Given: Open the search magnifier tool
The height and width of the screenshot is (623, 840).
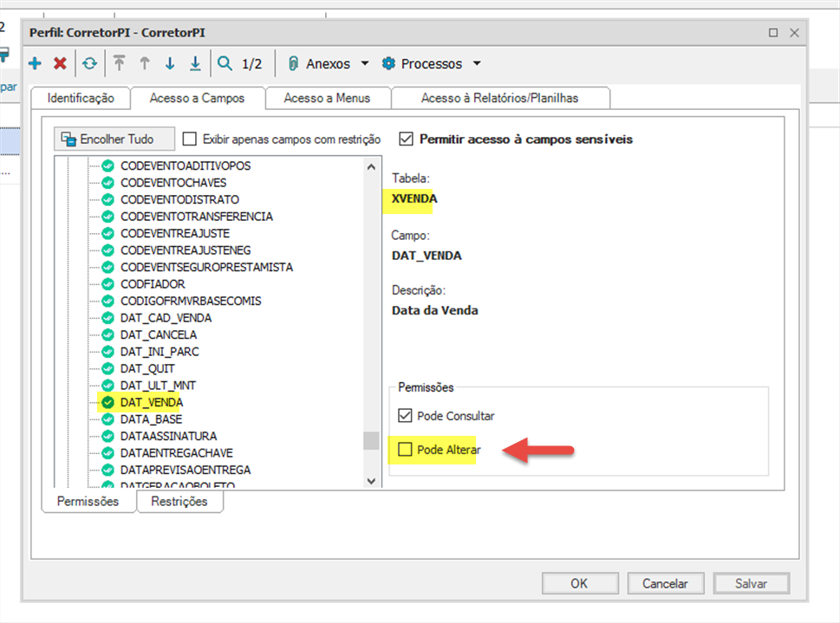Looking at the screenshot, I should click(x=225, y=63).
